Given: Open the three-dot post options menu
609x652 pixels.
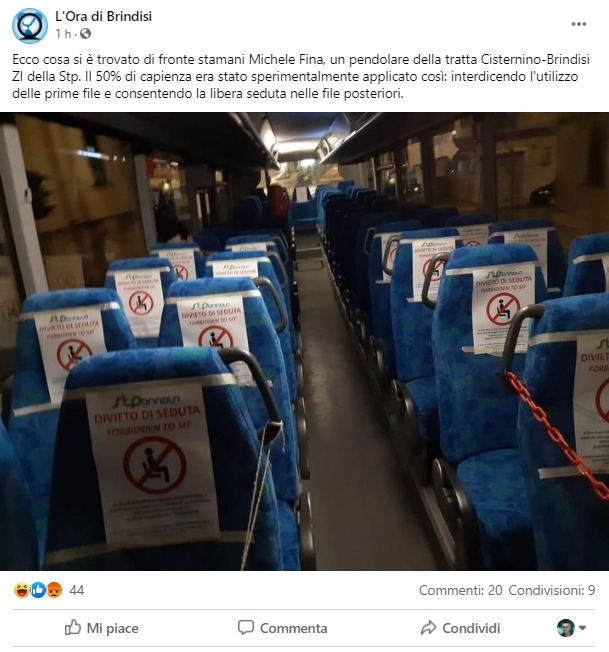Looking at the screenshot, I should click(x=579, y=24).
